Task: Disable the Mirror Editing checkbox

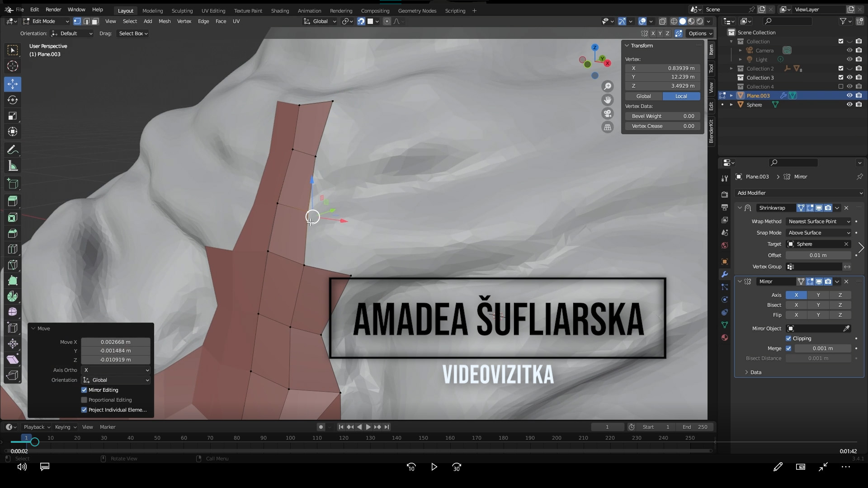Action: pos(84,390)
